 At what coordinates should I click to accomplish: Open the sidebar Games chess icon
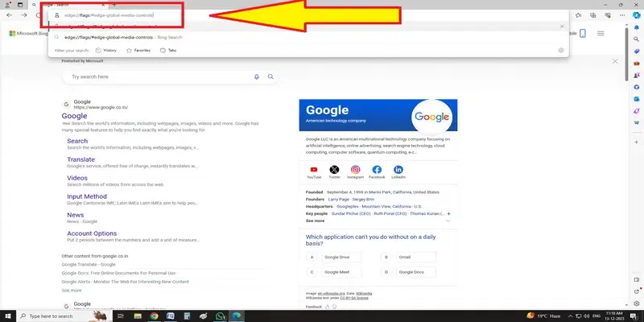pos(637,75)
